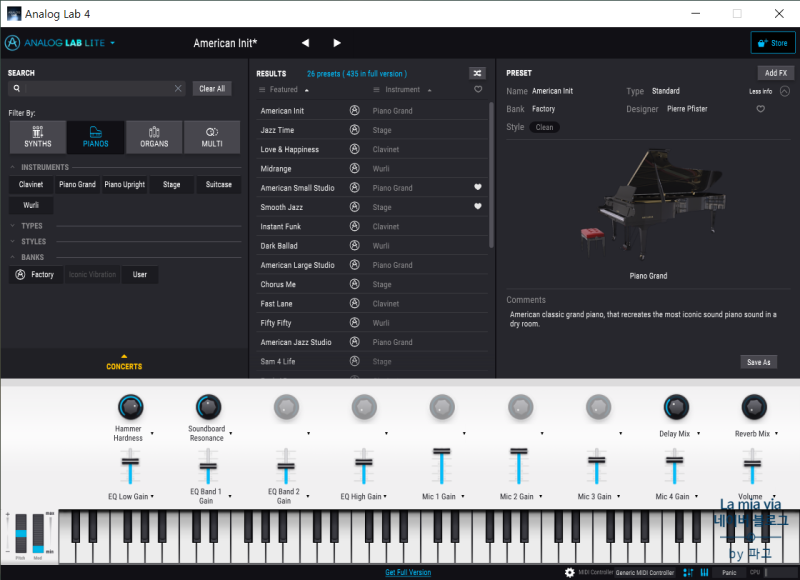Click the Piano Grand instrument image
The width and height of the screenshot is (800, 580).
click(x=655, y=204)
